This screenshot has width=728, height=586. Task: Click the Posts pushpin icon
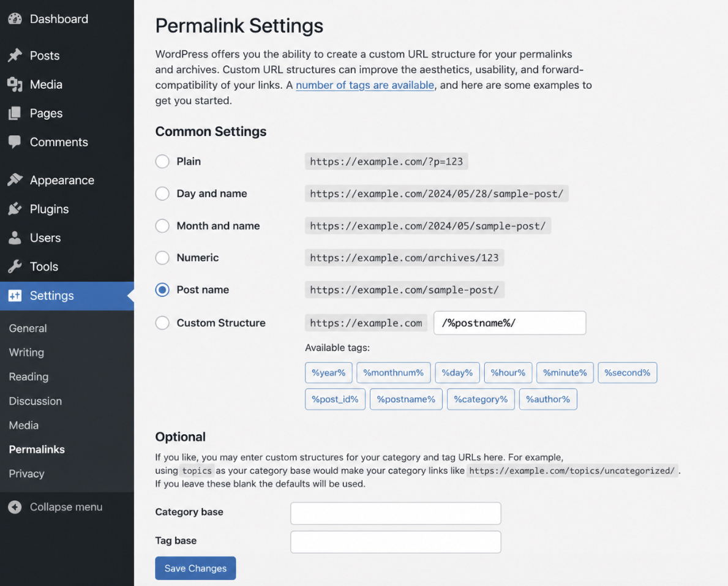(15, 55)
